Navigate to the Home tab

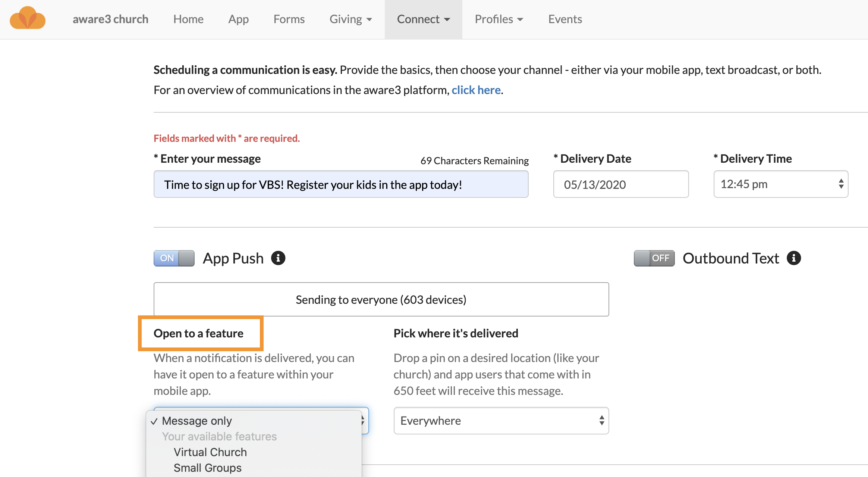coord(188,19)
